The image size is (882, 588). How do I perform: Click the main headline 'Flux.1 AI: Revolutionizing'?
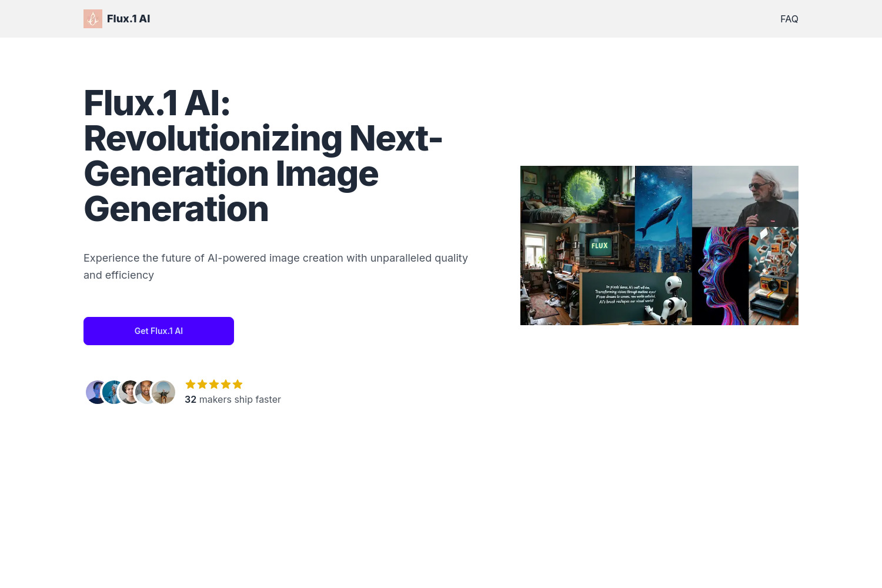coord(263,156)
